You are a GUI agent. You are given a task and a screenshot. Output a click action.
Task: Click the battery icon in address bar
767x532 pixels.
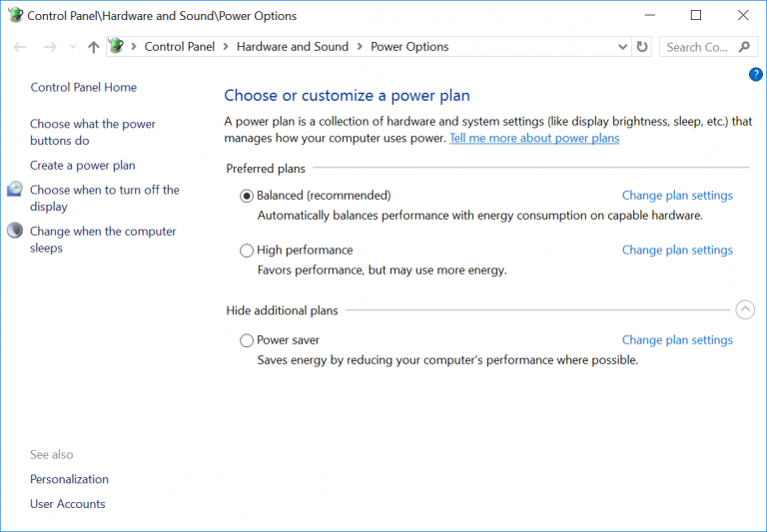pyautogui.click(x=118, y=47)
